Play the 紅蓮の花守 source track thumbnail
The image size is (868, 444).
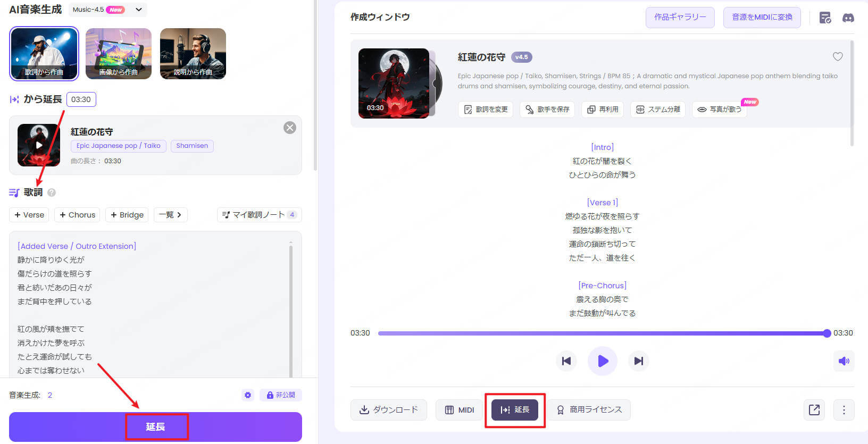click(x=39, y=145)
